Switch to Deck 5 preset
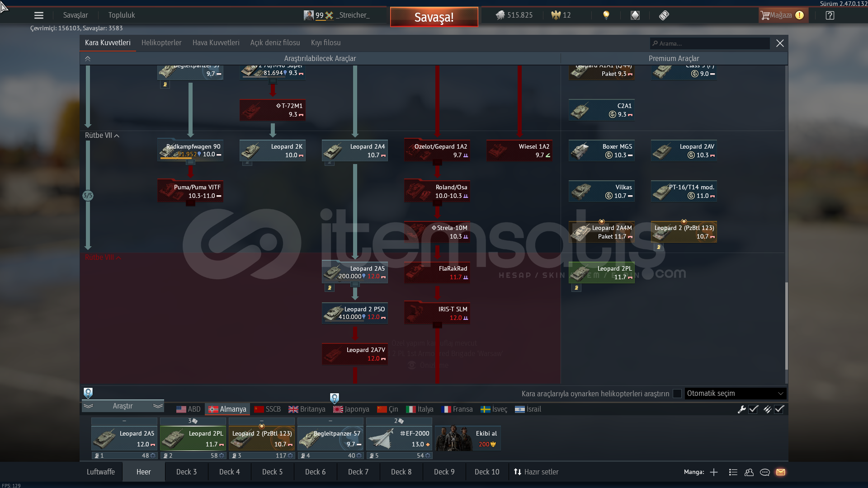 point(273,472)
